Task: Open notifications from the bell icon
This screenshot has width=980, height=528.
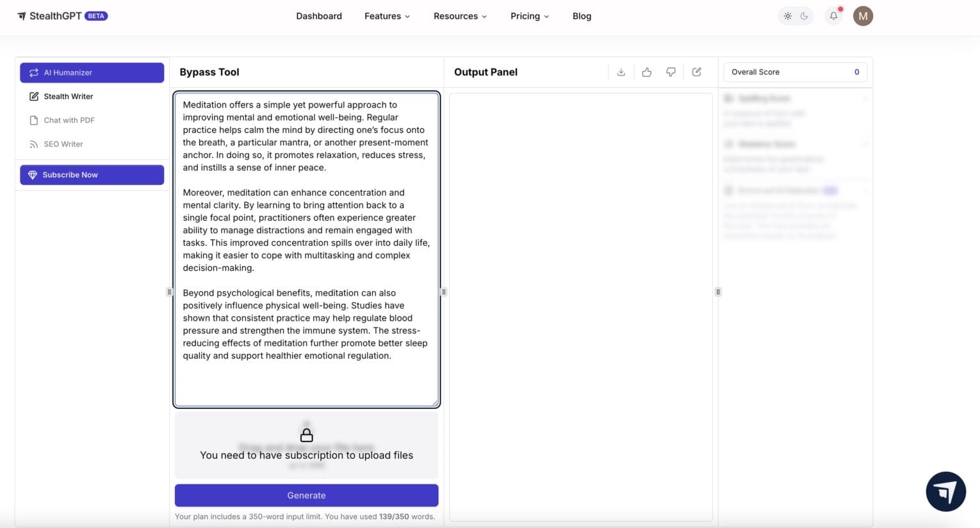Action: click(833, 15)
